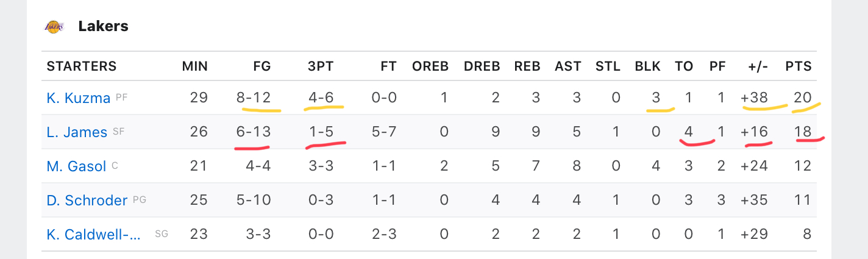Click the MIN column header

pos(195,66)
